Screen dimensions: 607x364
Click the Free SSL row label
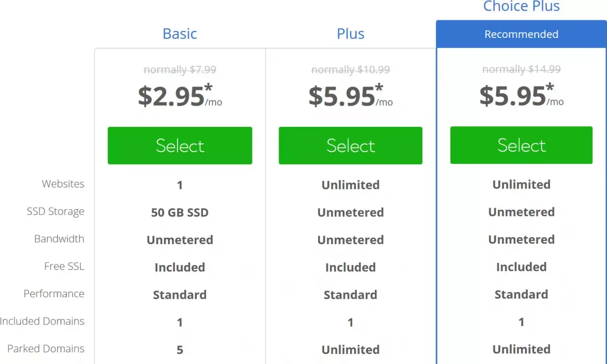pyautogui.click(x=64, y=266)
